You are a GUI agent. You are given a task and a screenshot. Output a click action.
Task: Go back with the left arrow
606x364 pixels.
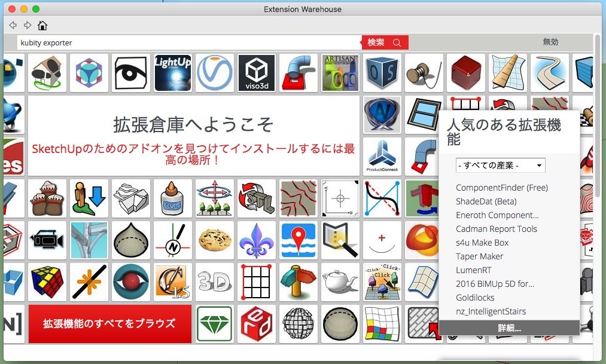[13, 26]
